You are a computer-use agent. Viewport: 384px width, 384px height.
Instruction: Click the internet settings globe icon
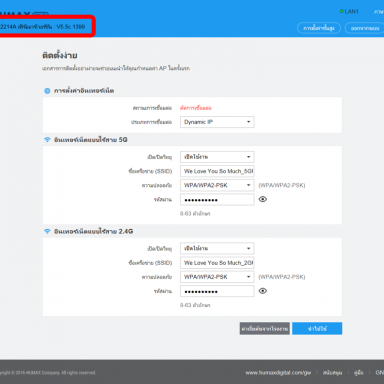tap(47, 91)
